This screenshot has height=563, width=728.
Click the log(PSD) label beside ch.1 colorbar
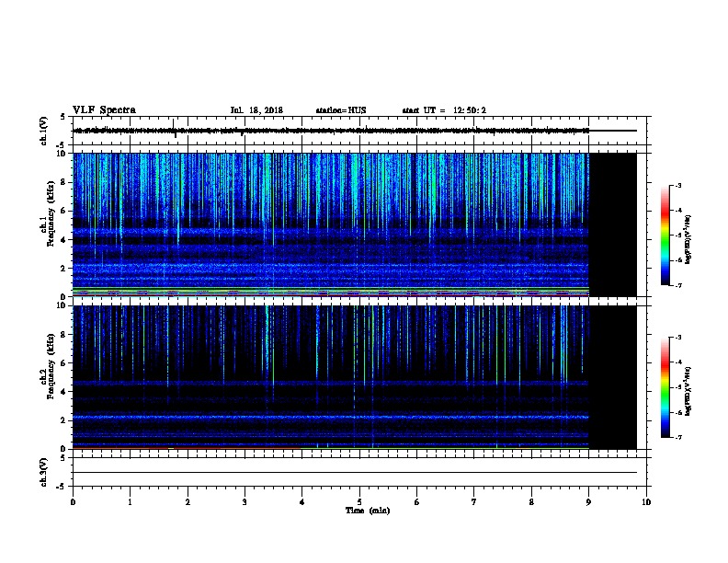688,240
